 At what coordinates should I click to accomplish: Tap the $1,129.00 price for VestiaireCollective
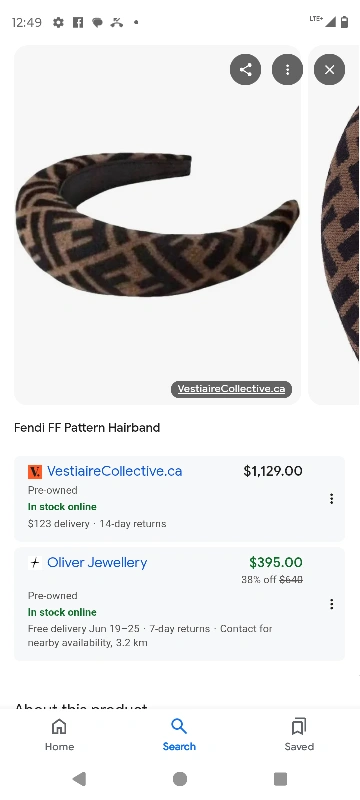[x=273, y=471]
